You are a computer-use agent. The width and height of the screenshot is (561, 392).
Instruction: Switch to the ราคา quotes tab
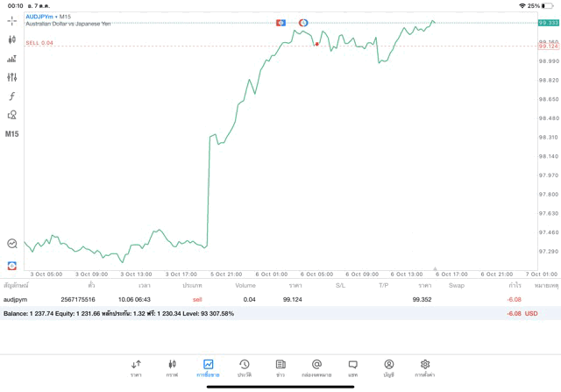[136, 367]
